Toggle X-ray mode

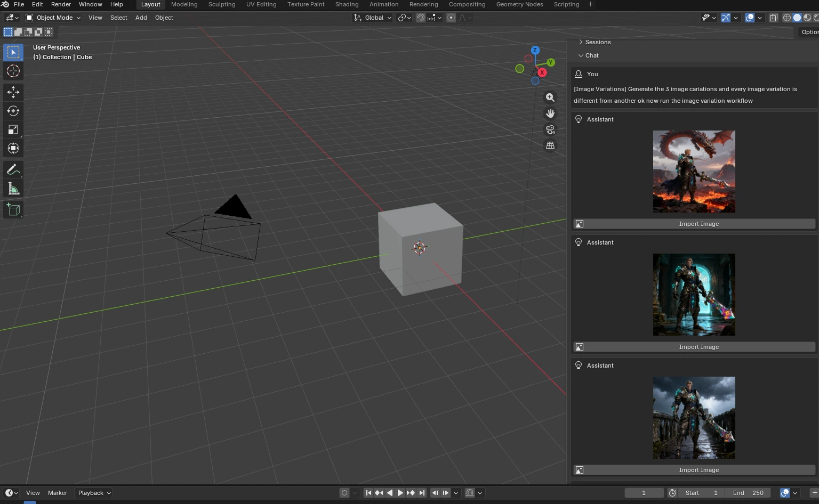[x=774, y=18]
